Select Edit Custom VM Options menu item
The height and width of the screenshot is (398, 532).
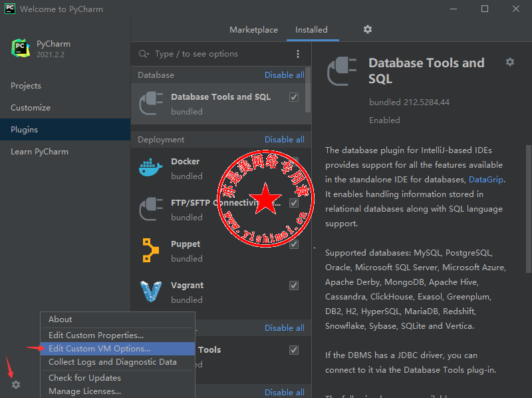[x=118, y=349]
